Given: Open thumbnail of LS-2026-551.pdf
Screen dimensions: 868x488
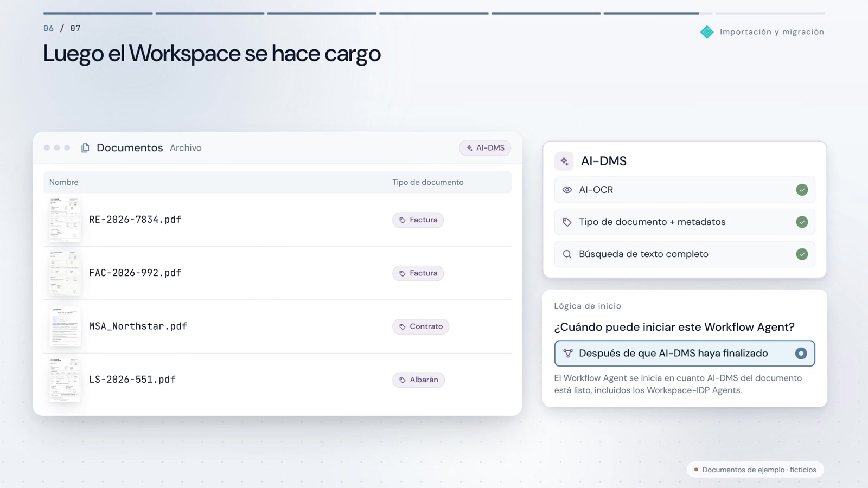Looking at the screenshot, I should [65, 380].
